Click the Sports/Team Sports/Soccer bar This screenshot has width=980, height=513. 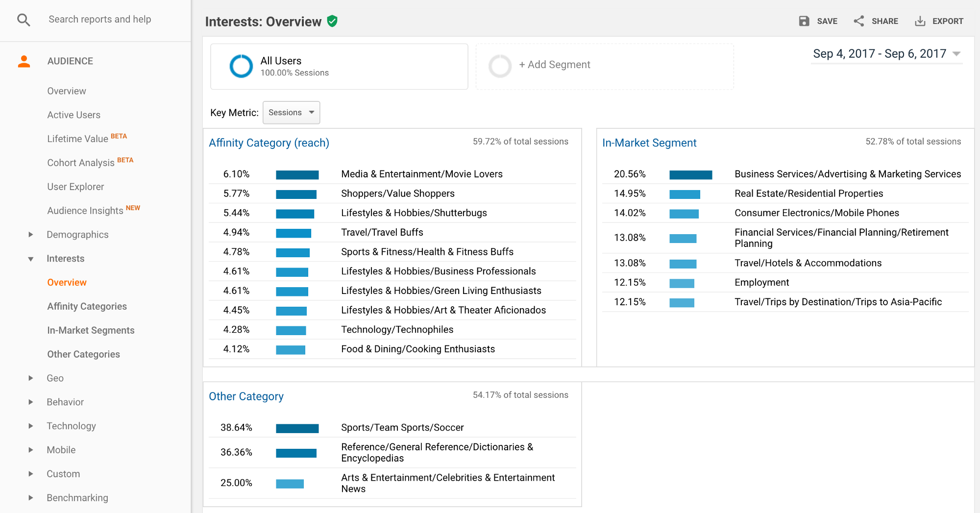point(297,429)
